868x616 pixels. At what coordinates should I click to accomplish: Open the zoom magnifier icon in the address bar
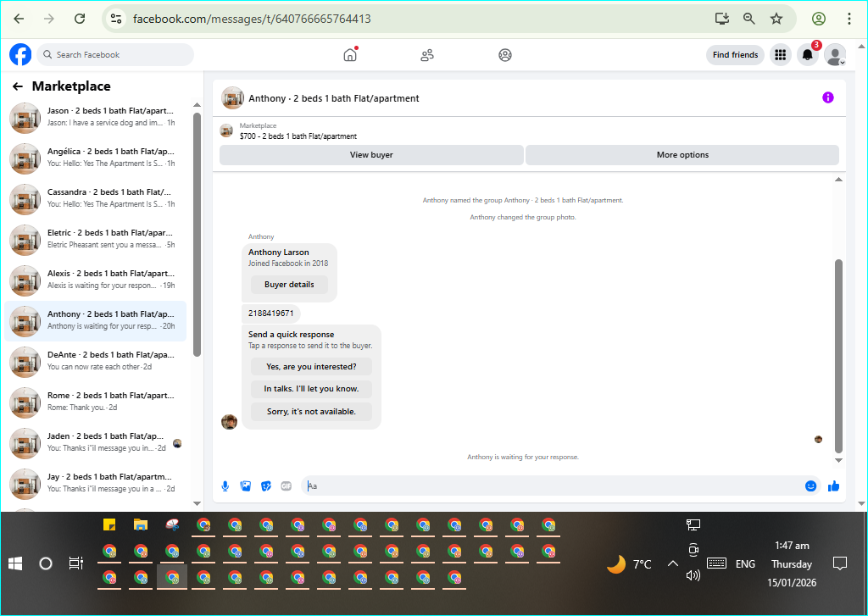click(x=749, y=19)
